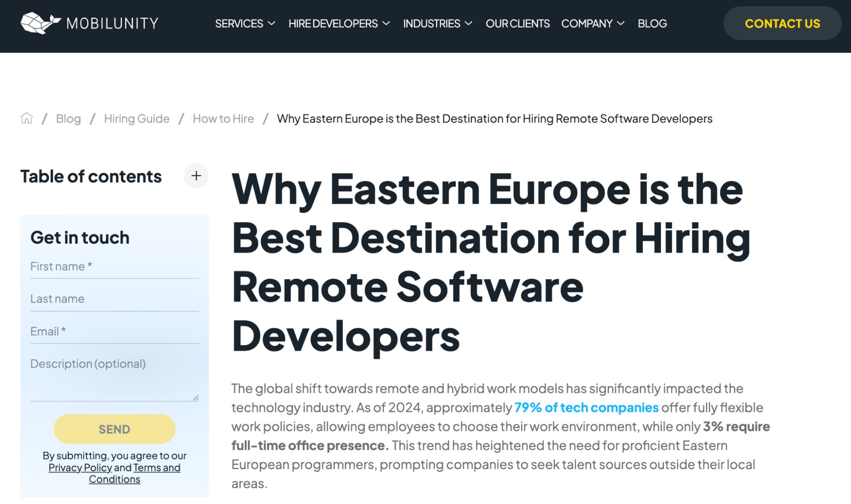Open the Blog menu item
Viewport: 851px width, 504px height.
click(652, 23)
